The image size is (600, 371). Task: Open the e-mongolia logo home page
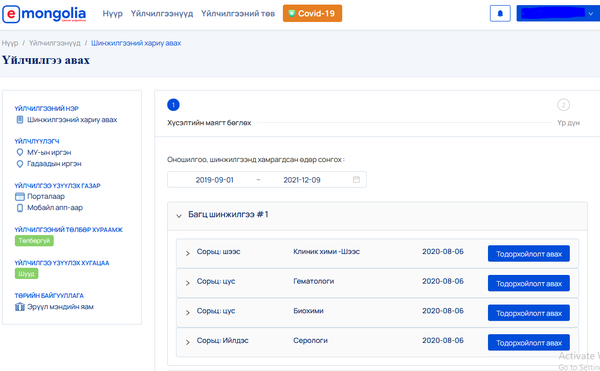[x=44, y=14]
